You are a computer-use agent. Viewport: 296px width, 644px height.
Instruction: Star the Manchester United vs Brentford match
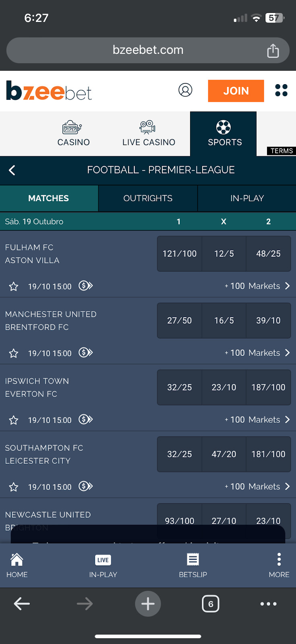point(14,353)
